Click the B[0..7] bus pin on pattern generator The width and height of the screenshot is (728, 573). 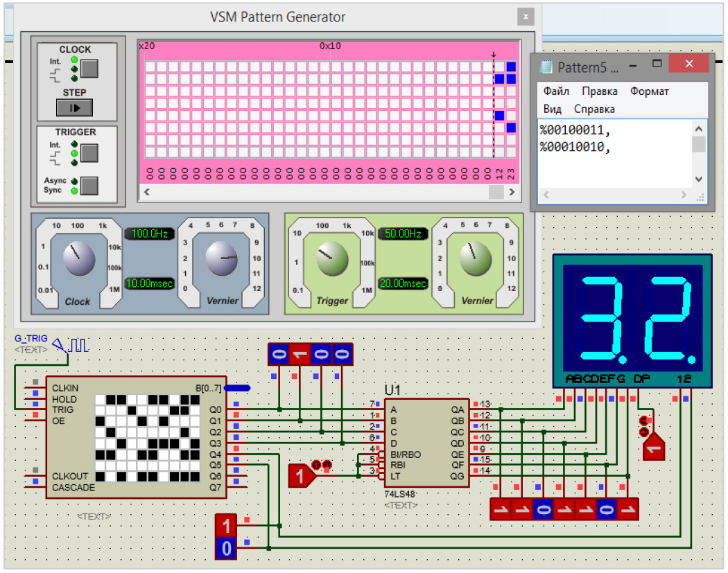(237, 388)
